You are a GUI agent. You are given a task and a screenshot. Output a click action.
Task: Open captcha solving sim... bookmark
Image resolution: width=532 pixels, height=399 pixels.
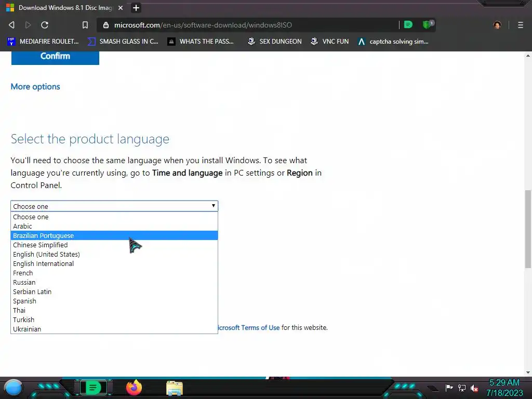(393, 42)
